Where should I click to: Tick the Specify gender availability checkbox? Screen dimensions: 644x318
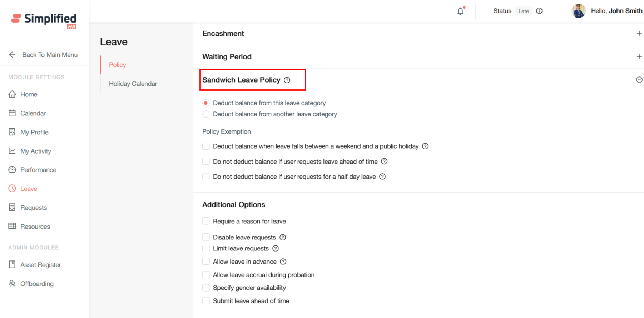(206, 288)
